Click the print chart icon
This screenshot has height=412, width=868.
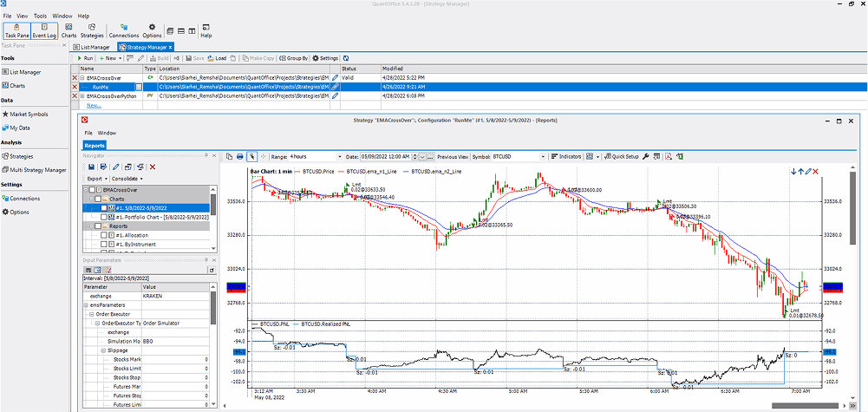(240, 157)
